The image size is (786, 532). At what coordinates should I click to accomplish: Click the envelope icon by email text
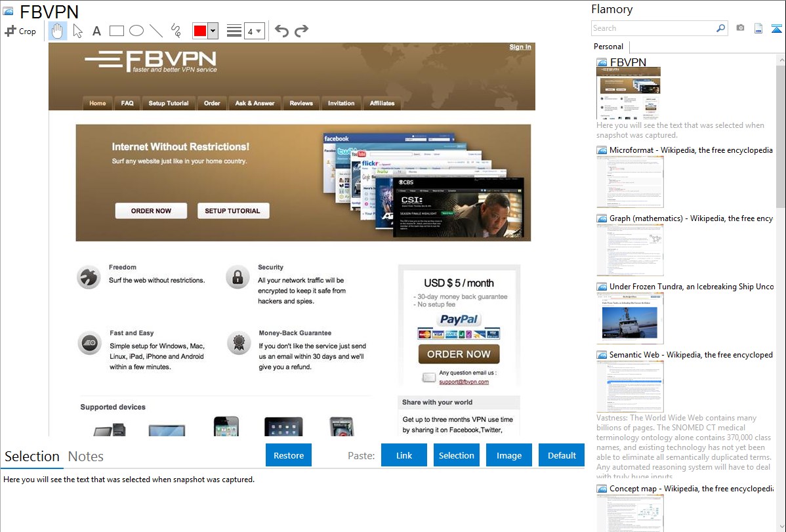[x=428, y=378]
